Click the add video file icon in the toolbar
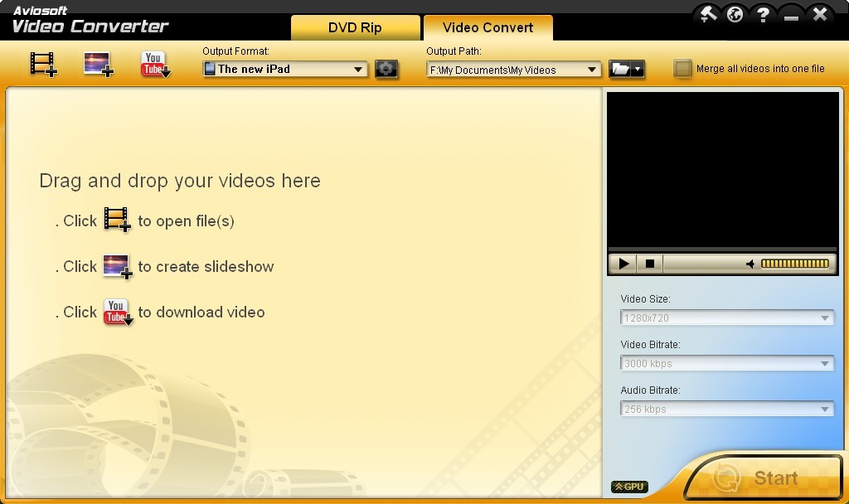 coord(43,65)
